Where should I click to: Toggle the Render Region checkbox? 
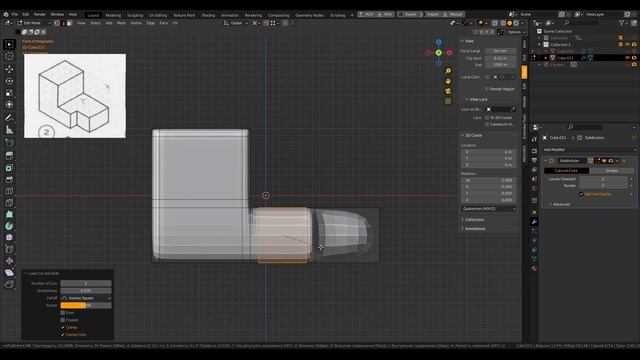pyautogui.click(x=487, y=89)
